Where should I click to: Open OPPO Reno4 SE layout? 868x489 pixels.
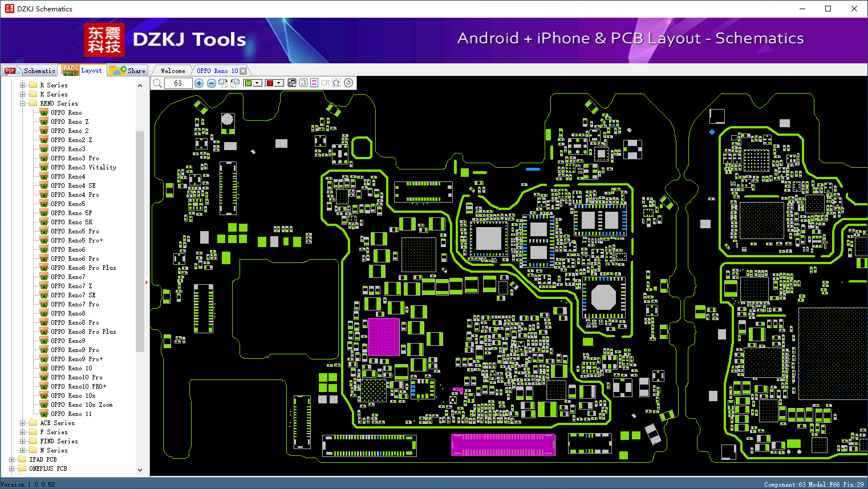73,185
